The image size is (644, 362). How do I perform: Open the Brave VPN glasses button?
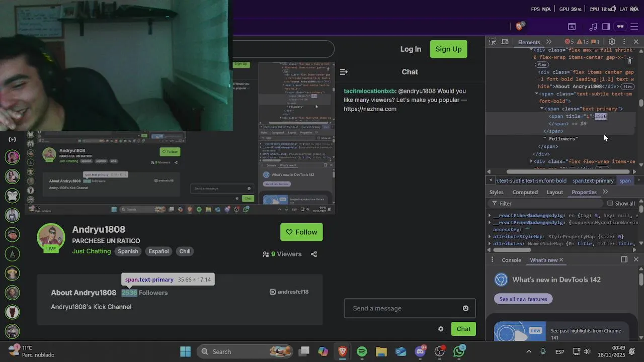[x=620, y=27]
